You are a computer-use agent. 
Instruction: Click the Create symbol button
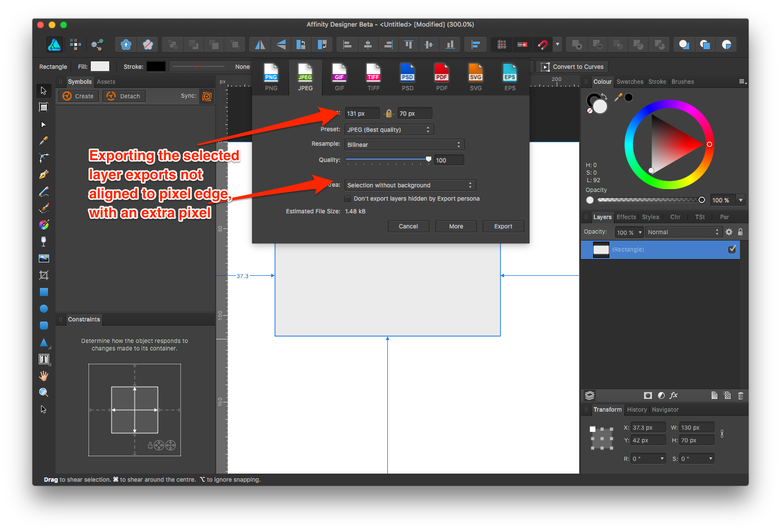click(78, 96)
